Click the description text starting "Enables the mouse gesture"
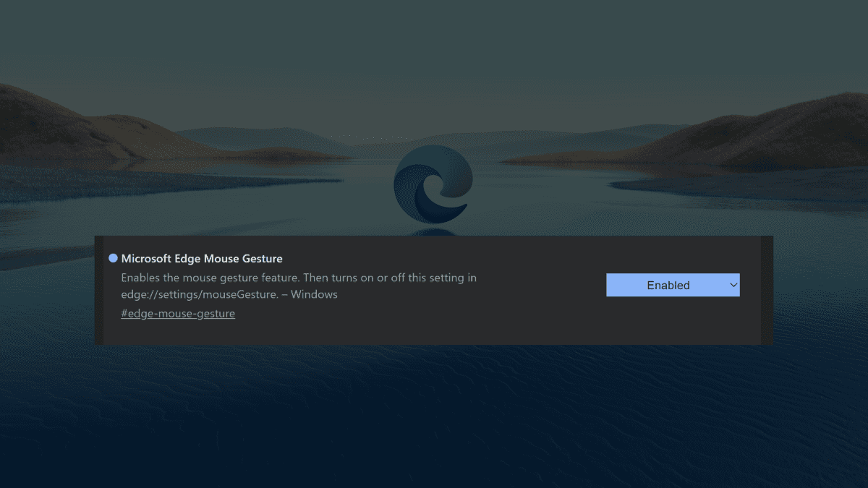Image resolution: width=868 pixels, height=488 pixels. coord(299,286)
